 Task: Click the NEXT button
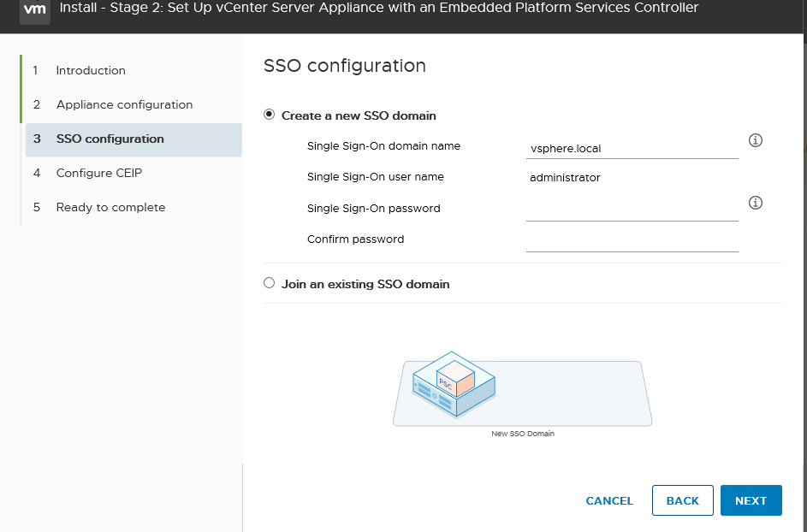[751, 500]
